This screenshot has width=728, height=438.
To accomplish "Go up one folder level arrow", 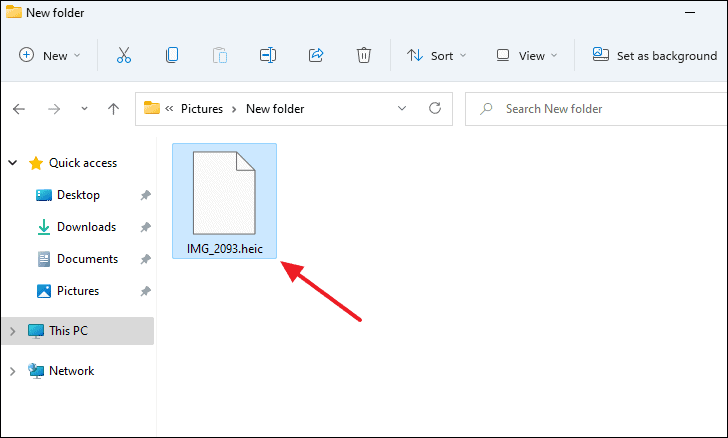I will 113,108.
